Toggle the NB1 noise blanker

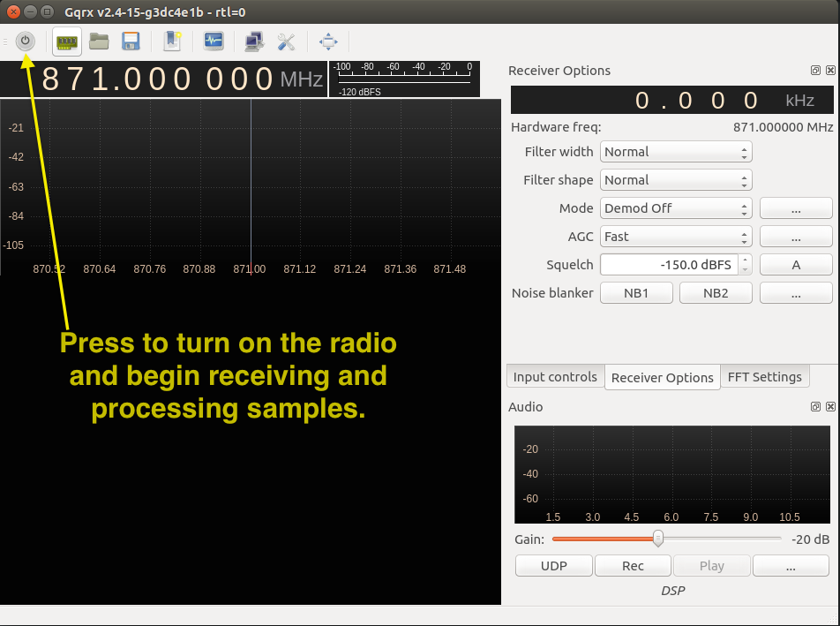click(x=636, y=293)
